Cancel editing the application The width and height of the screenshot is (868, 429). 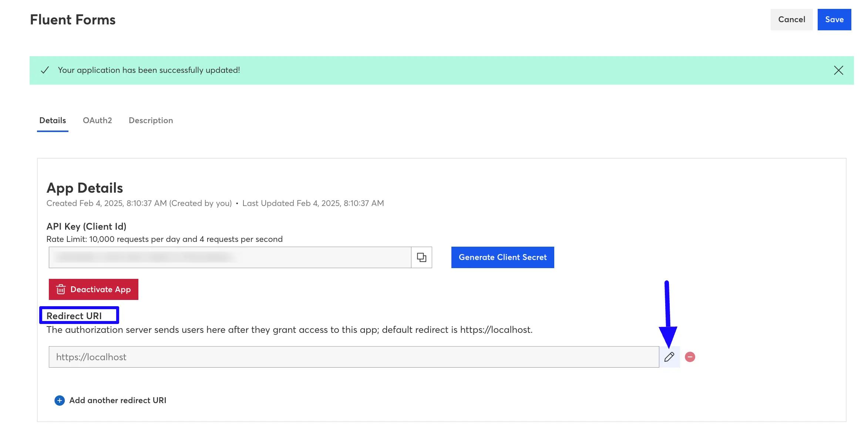(791, 20)
